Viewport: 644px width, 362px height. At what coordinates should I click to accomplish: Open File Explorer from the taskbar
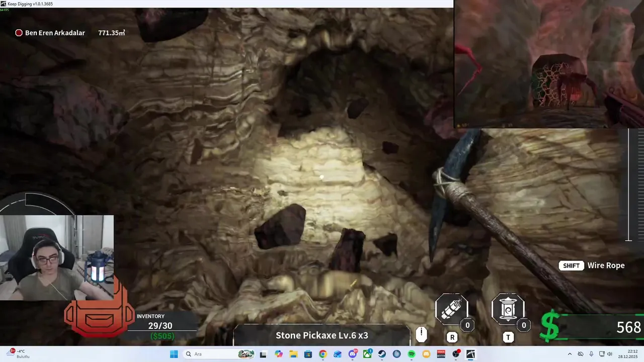click(x=293, y=354)
